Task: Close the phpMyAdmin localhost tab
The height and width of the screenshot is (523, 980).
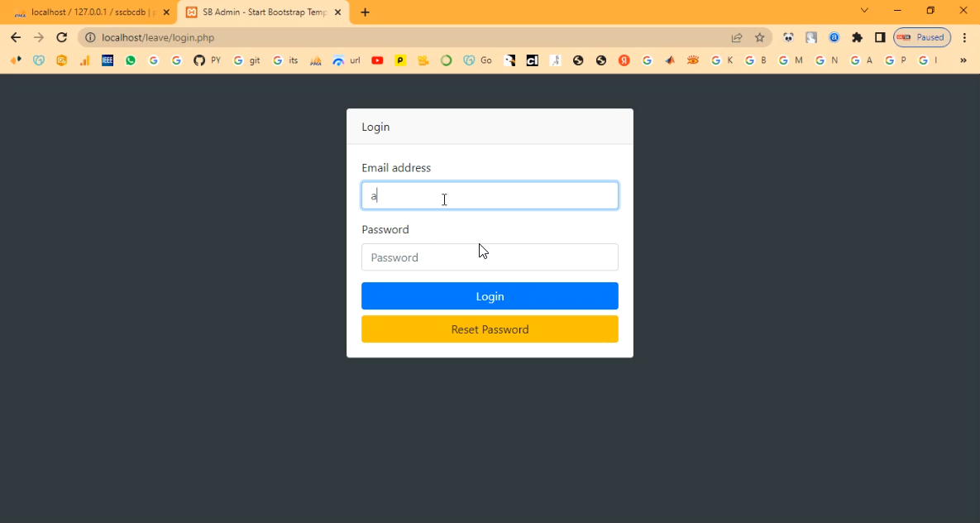Action: (x=166, y=12)
